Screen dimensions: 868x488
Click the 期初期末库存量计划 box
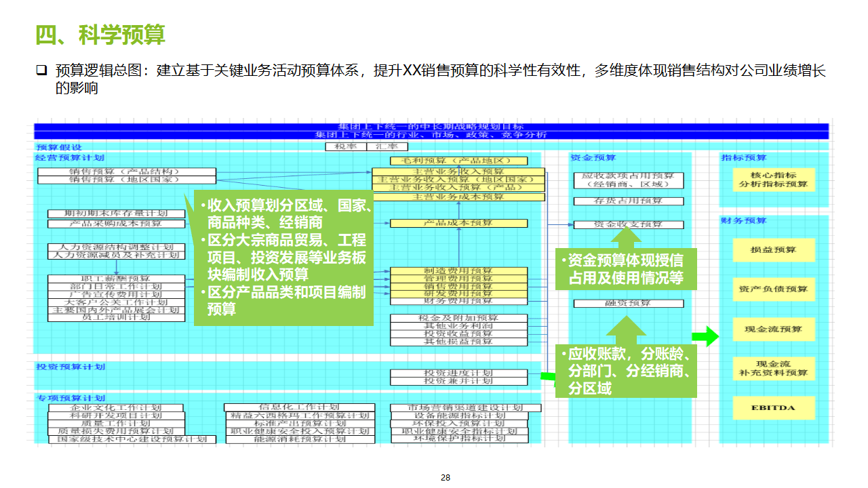pos(116,214)
